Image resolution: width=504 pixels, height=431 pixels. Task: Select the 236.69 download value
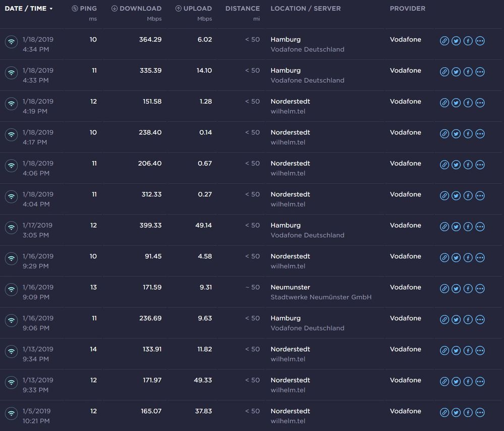150,318
